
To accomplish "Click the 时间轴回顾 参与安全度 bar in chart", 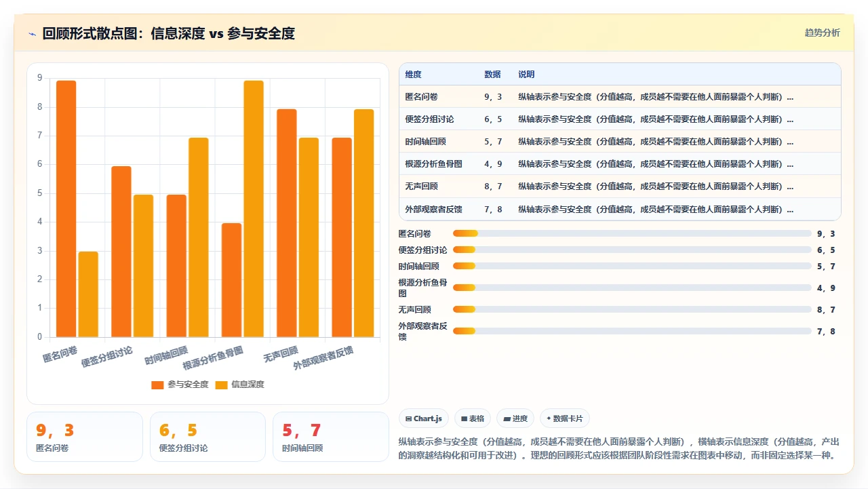I will point(176,266).
